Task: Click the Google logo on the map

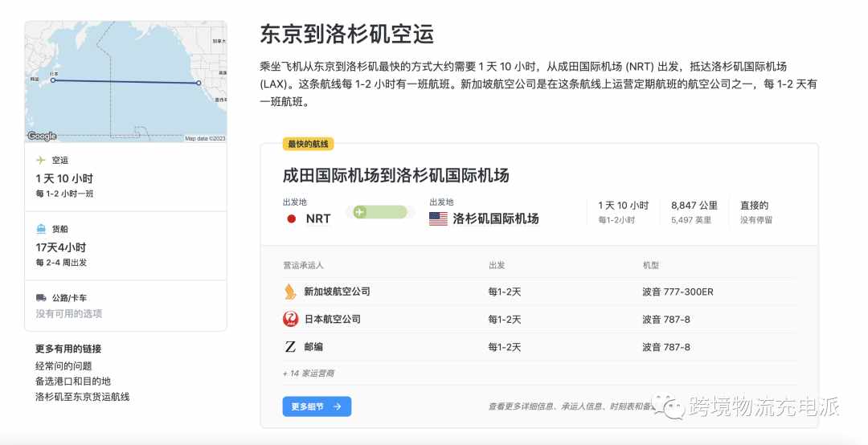Action: pyautogui.click(x=42, y=136)
